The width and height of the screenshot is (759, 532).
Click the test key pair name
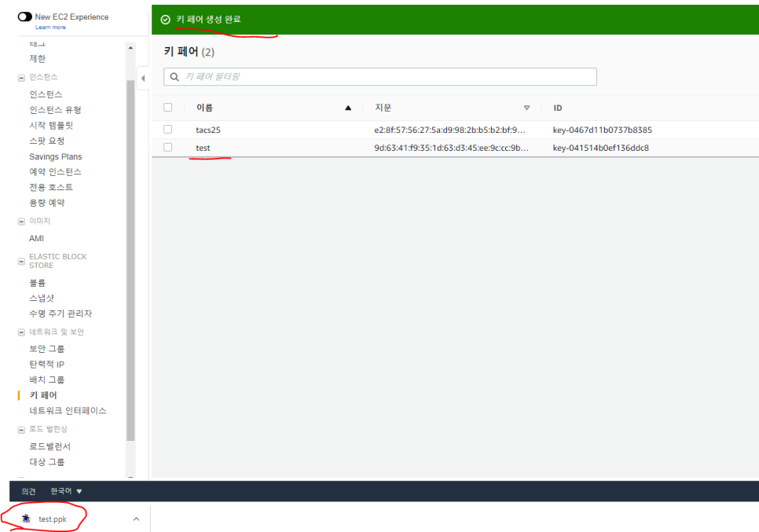[x=203, y=148]
